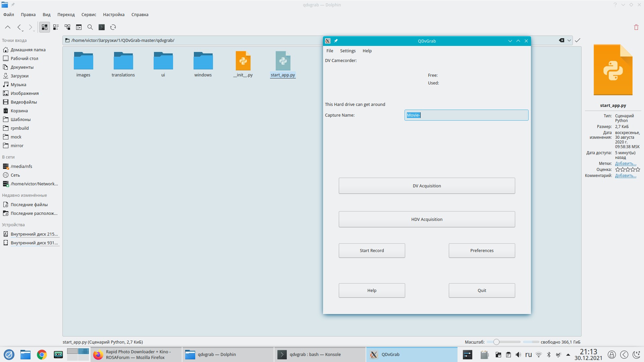Open the Dolphin search tool
The width and height of the screenshot is (644, 362).
pyautogui.click(x=90, y=27)
